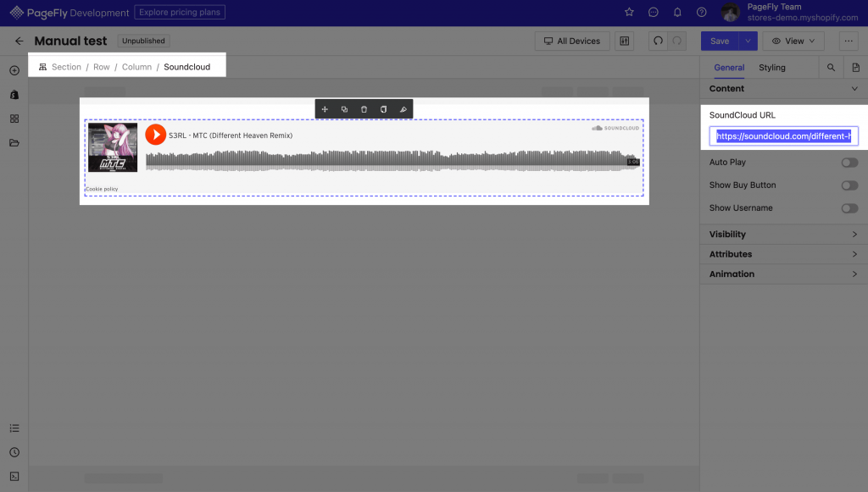The height and width of the screenshot is (492, 868).
Task: Select Soundcloud in the breadcrumb
Action: (187, 67)
